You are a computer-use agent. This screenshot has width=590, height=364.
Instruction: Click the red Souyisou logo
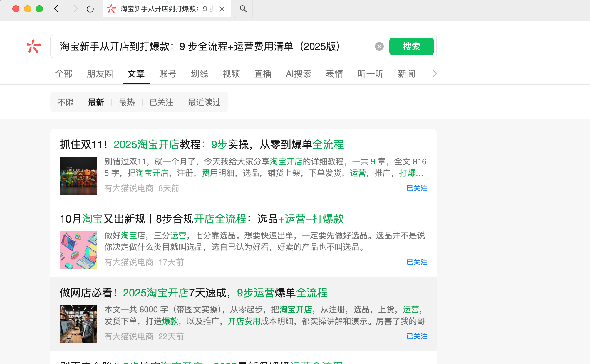(34, 46)
